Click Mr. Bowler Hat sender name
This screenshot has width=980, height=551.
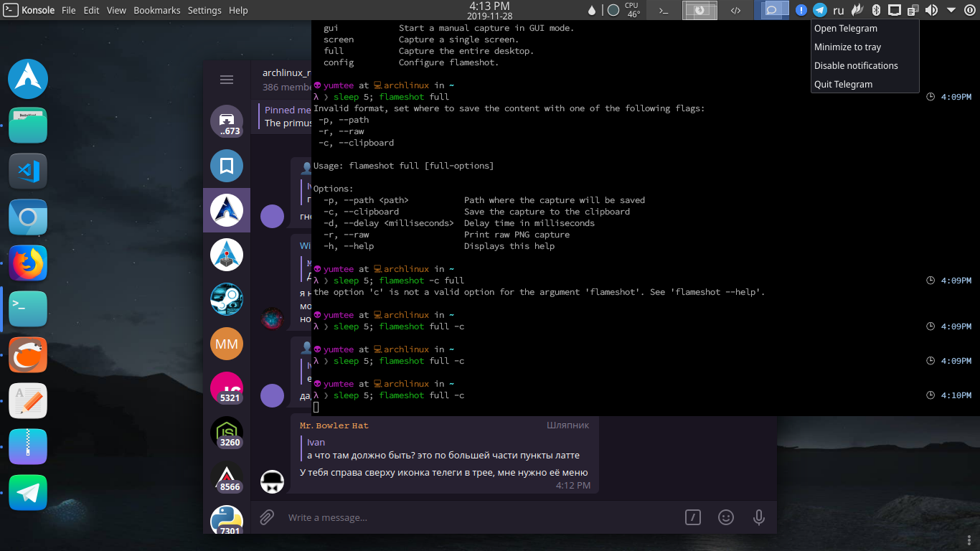(334, 425)
